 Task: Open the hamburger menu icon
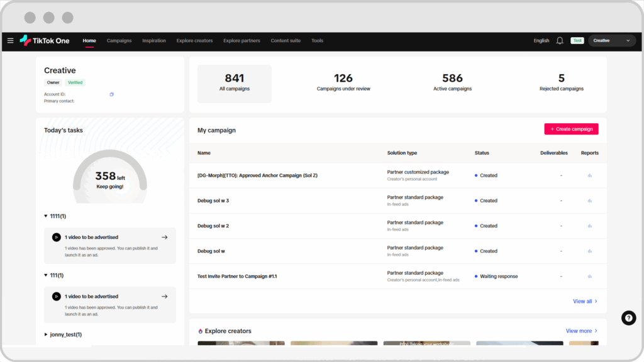pos(10,41)
